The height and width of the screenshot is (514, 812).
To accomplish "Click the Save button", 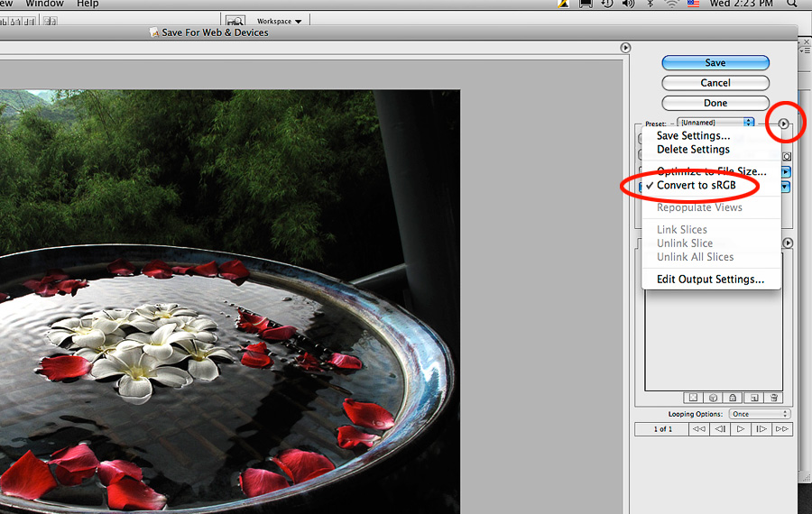I will pos(715,63).
